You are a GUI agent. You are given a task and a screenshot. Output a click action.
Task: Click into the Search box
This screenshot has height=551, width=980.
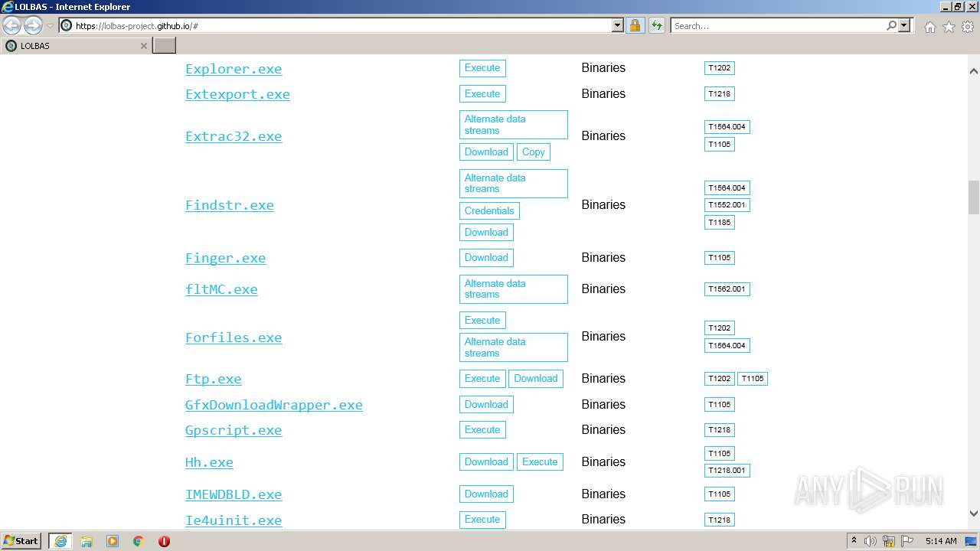click(x=778, y=26)
